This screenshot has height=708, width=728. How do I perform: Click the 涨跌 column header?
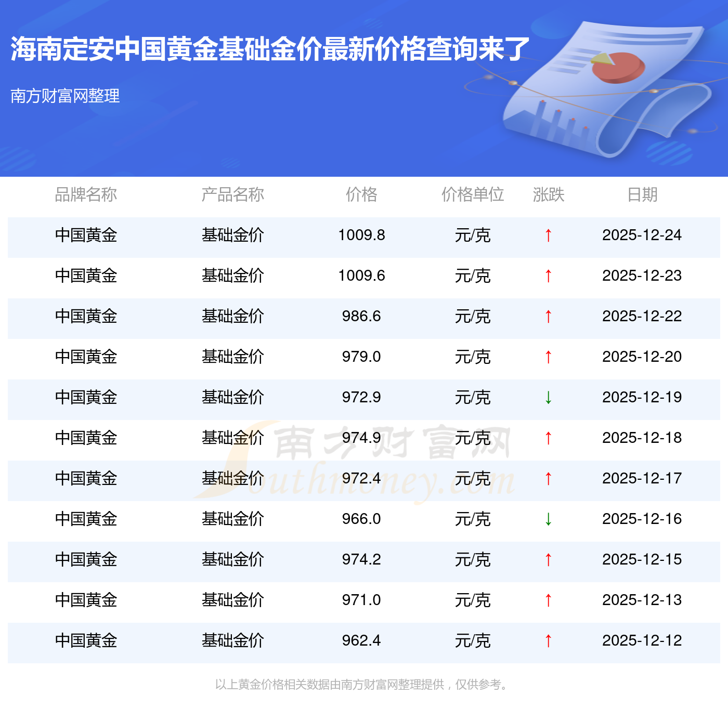[549, 194]
